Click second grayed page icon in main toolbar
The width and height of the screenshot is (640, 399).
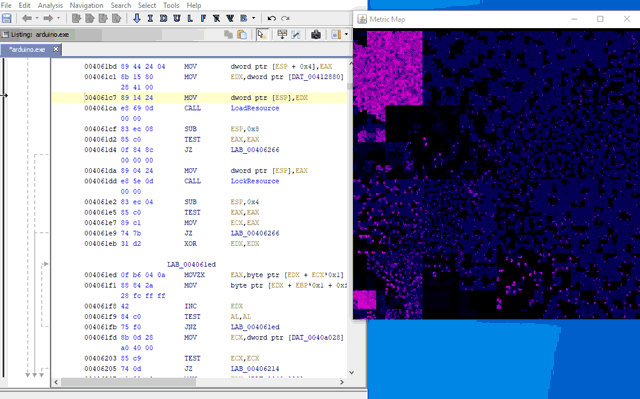pos(90,18)
